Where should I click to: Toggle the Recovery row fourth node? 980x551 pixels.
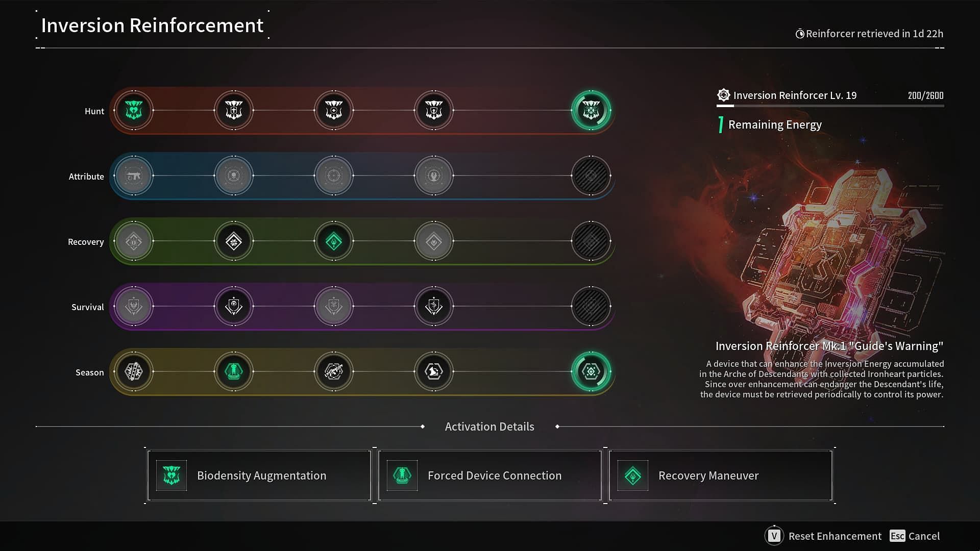(433, 241)
